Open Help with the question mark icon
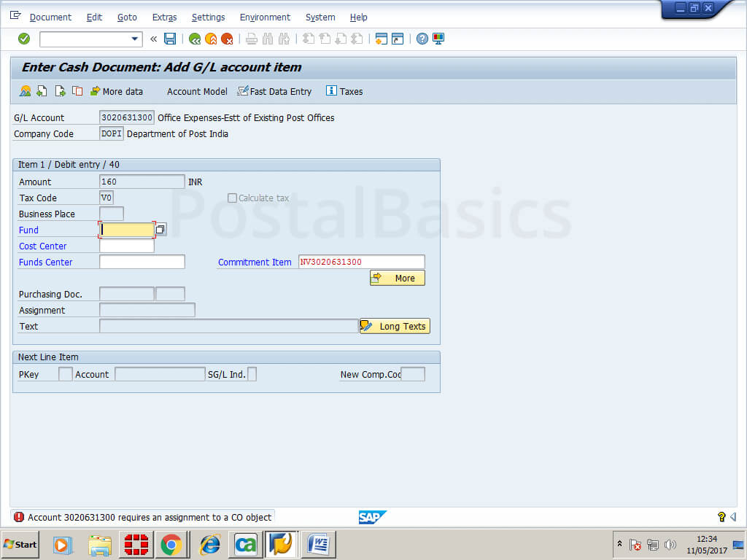This screenshot has height=560, width=747. pos(422,39)
